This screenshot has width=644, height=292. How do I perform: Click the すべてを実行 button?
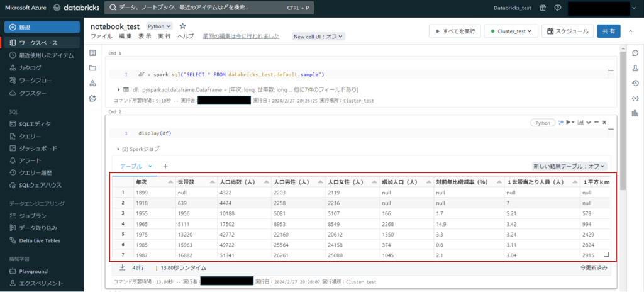coord(455,31)
